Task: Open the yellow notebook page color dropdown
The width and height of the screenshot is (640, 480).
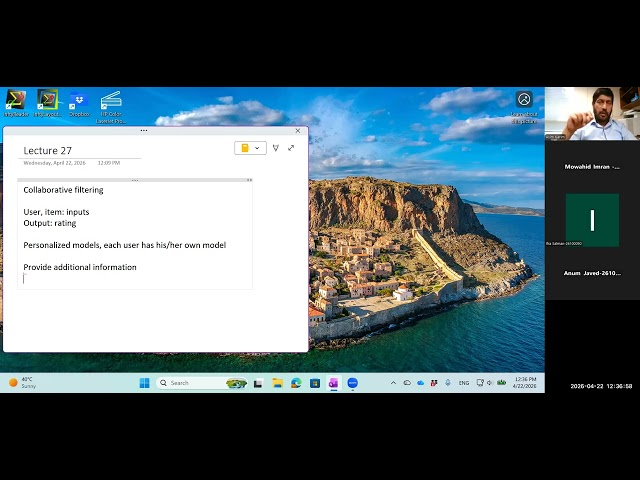Action: point(250,148)
